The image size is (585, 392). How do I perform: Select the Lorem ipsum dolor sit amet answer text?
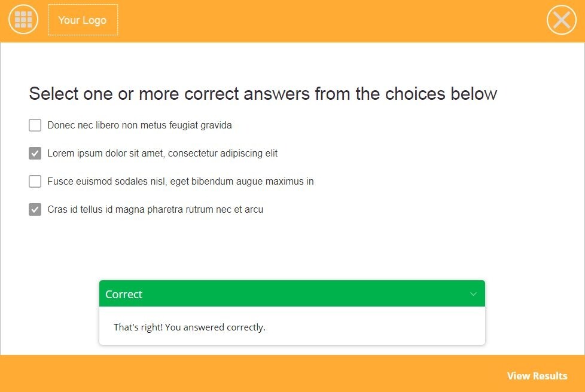click(x=162, y=153)
